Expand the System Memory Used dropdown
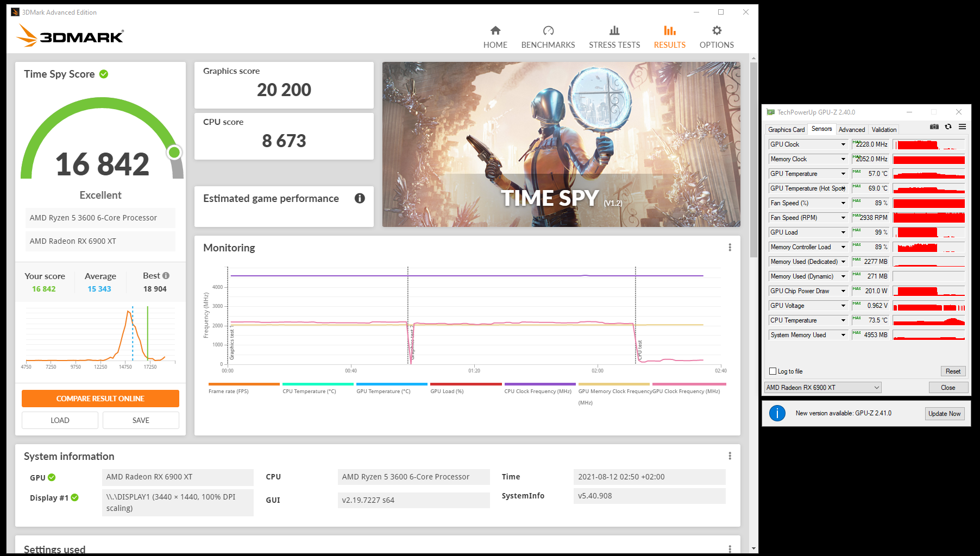This screenshot has width=980, height=556. click(843, 335)
